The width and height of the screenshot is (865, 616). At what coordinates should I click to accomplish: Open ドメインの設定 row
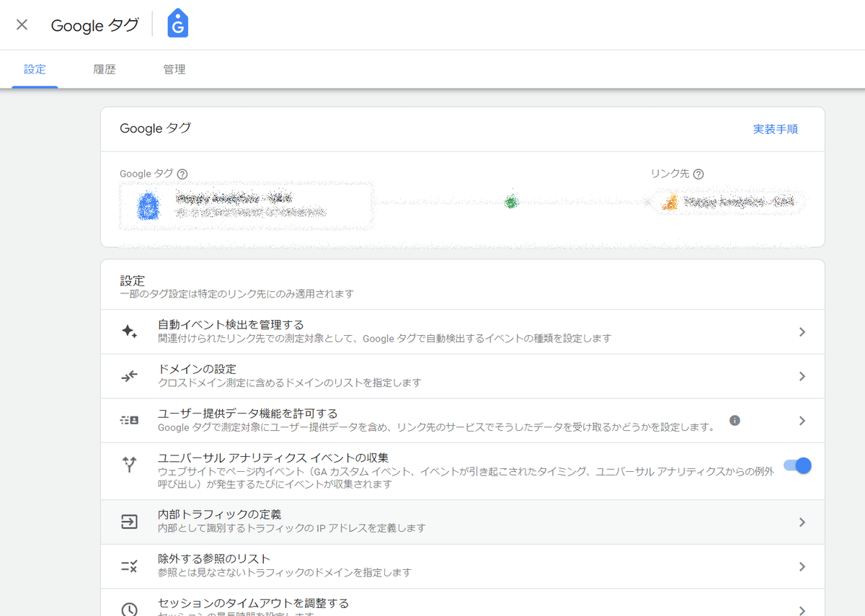coord(462,376)
